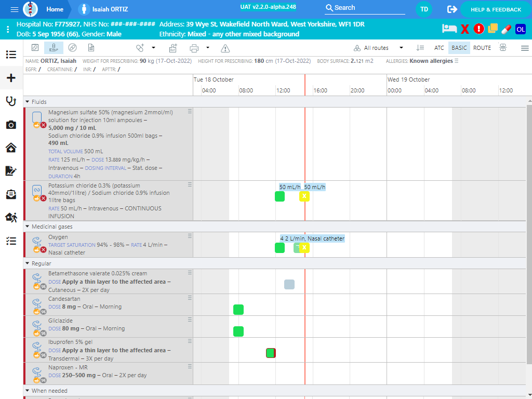
Task: Open the medical bag sidebar icon
Action: tap(11, 194)
